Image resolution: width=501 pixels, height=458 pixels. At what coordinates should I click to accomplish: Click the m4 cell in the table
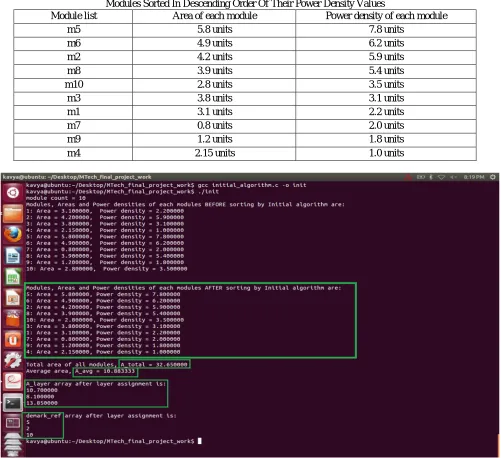(74, 153)
